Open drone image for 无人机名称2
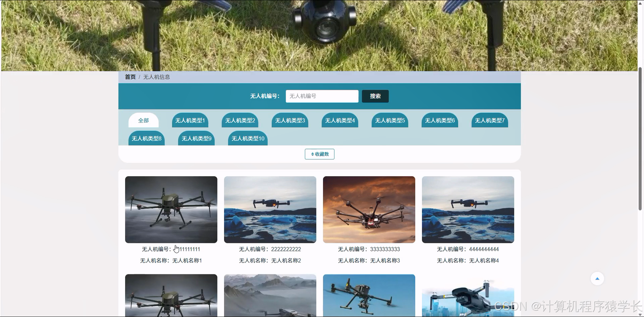The image size is (644, 317). (x=270, y=209)
